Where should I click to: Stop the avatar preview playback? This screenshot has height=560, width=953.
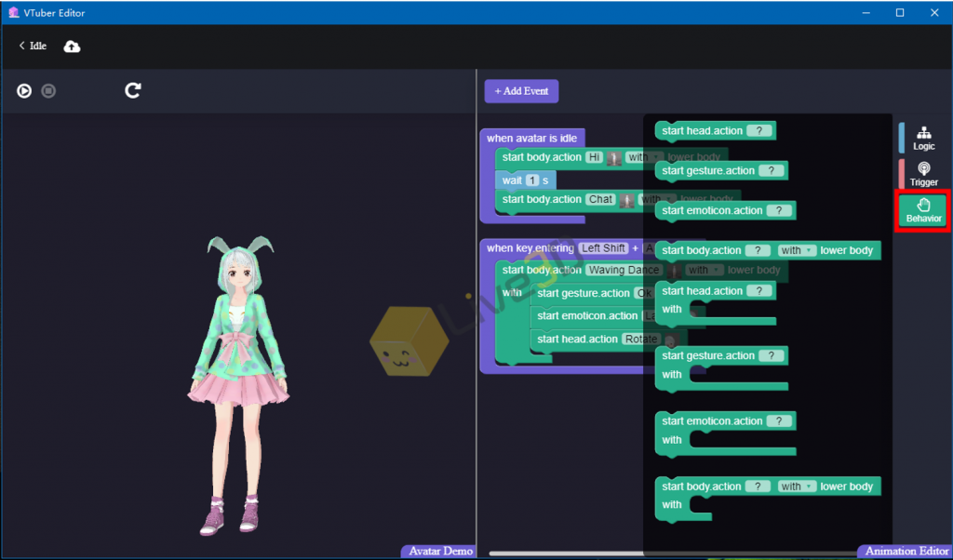pyautogui.click(x=48, y=91)
